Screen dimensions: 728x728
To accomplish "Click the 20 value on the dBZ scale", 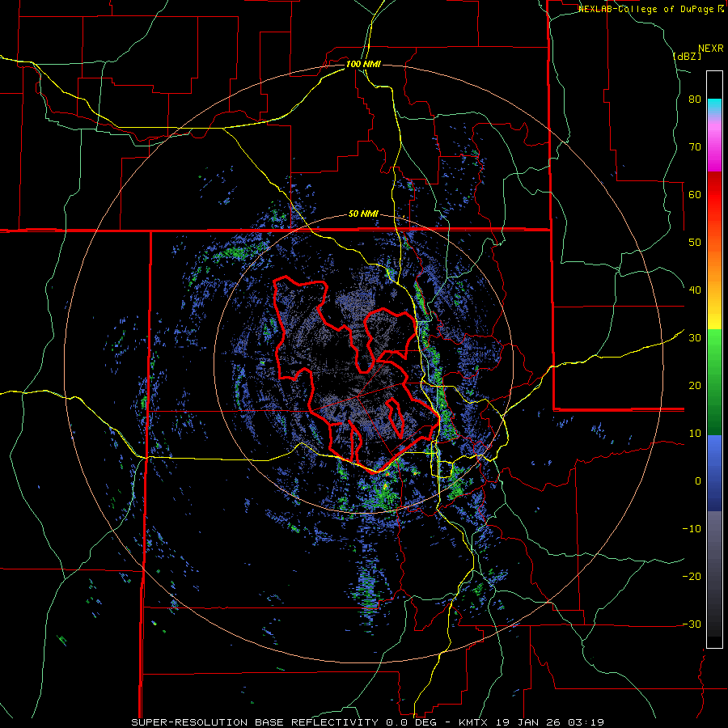I will [x=695, y=386].
